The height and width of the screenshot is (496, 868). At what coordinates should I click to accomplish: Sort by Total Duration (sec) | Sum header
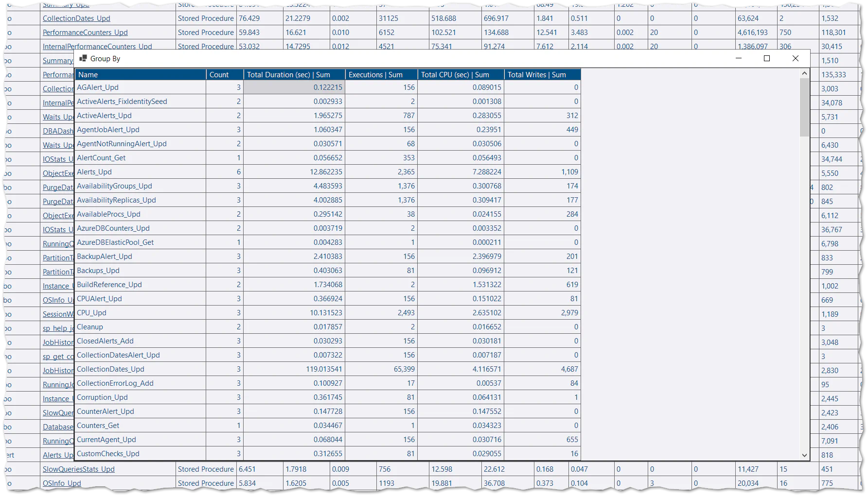click(x=294, y=75)
